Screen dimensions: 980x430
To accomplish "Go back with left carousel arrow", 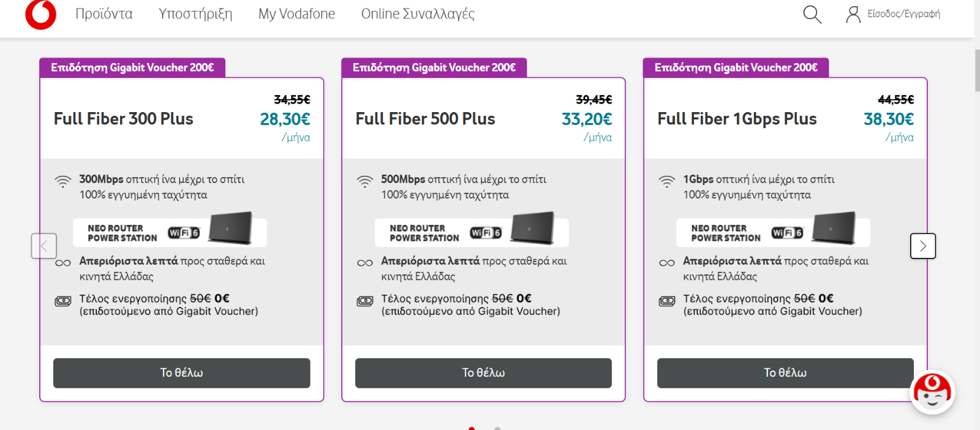I will tap(44, 246).
